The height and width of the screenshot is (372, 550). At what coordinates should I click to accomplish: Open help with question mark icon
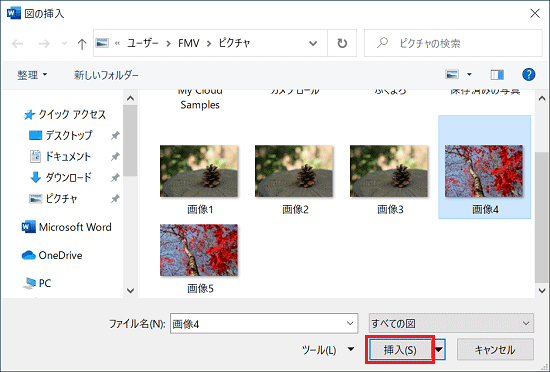click(528, 74)
